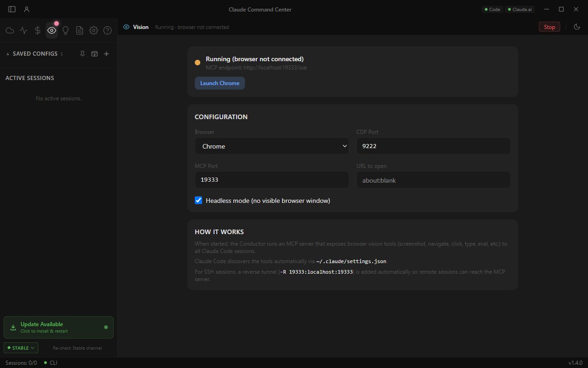Open the Stable channel dropdown
Screen dimensions: 588x368
pos(21,348)
